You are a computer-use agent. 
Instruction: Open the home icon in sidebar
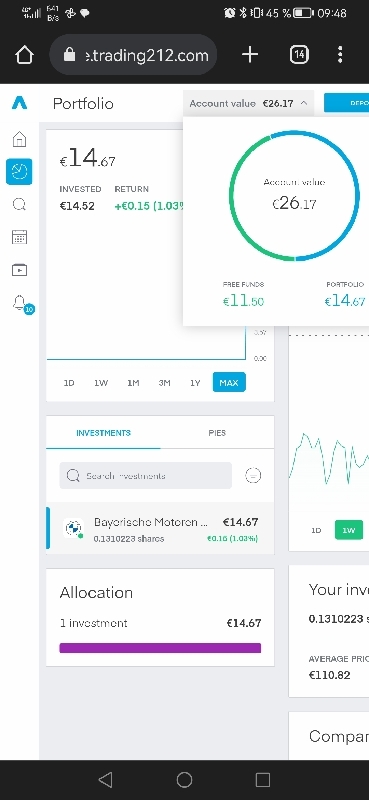tap(19, 139)
